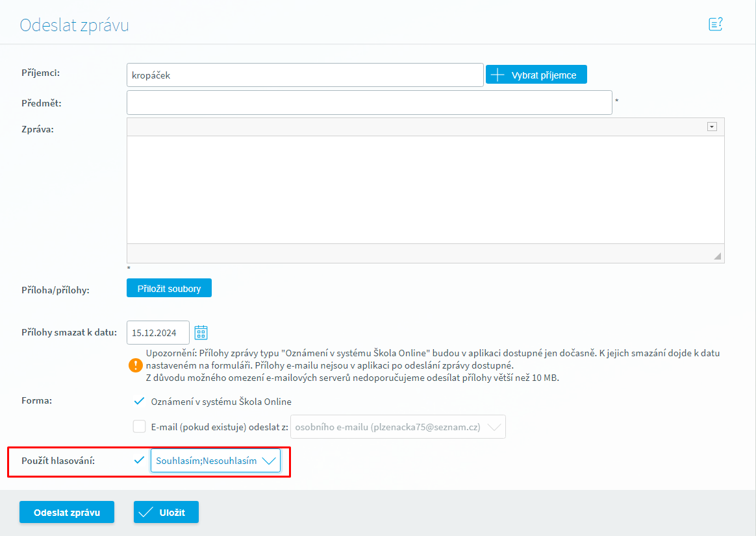The image size is (756, 536).
Task: Click inside the Zpráva message body
Action: click(425, 189)
